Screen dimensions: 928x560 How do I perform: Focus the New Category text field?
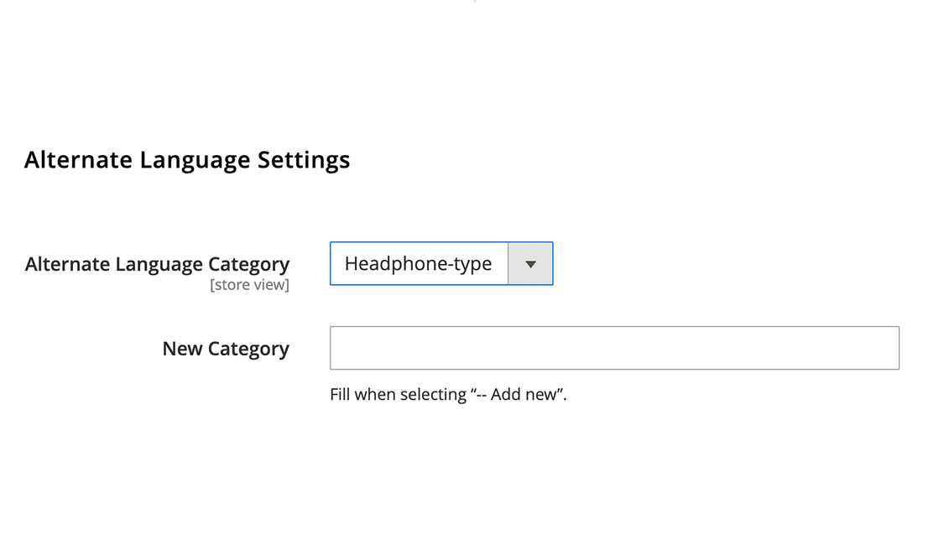coord(614,348)
